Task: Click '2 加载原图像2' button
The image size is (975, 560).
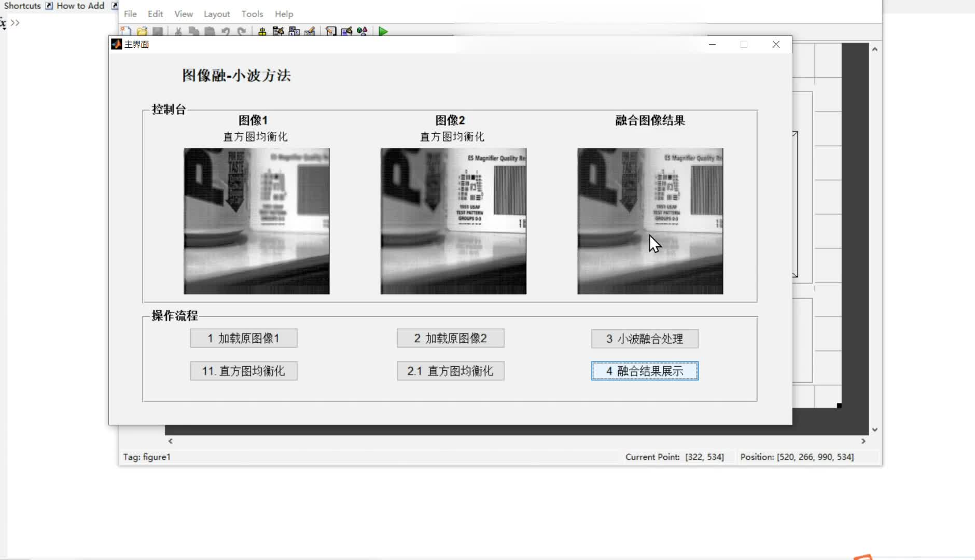Action: pos(451,339)
